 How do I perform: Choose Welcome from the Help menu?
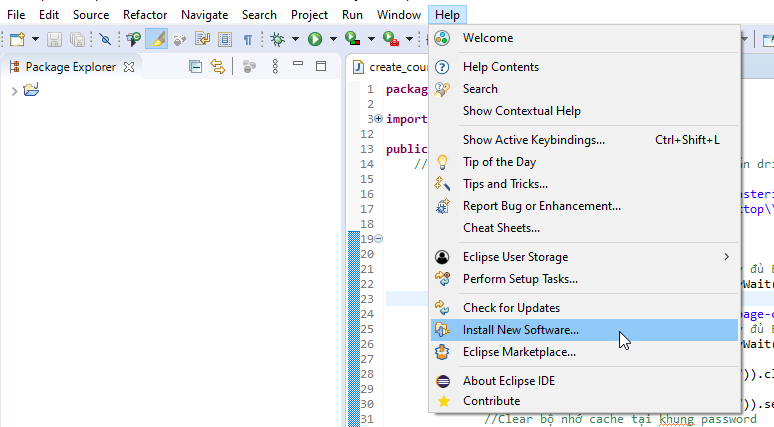pyautogui.click(x=584, y=38)
